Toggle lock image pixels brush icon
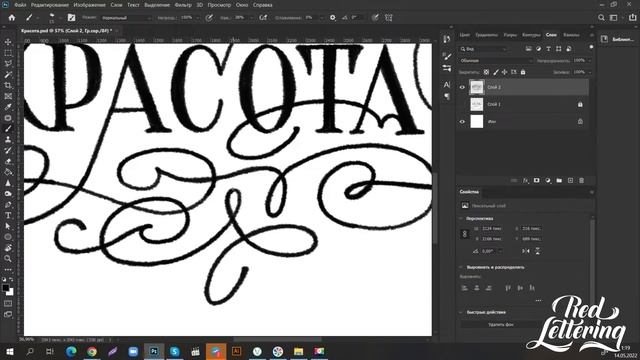The height and width of the screenshot is (360, 640). coord(496,72)
